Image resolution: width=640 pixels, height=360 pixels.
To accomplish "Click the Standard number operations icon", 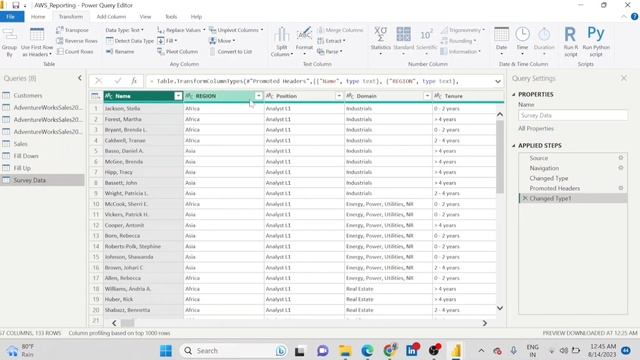I will [403, 40].
